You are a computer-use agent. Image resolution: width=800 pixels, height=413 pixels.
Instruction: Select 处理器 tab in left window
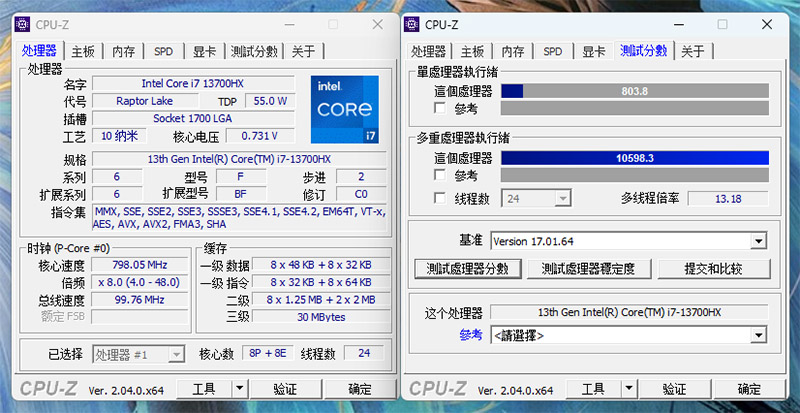point(39,50)
